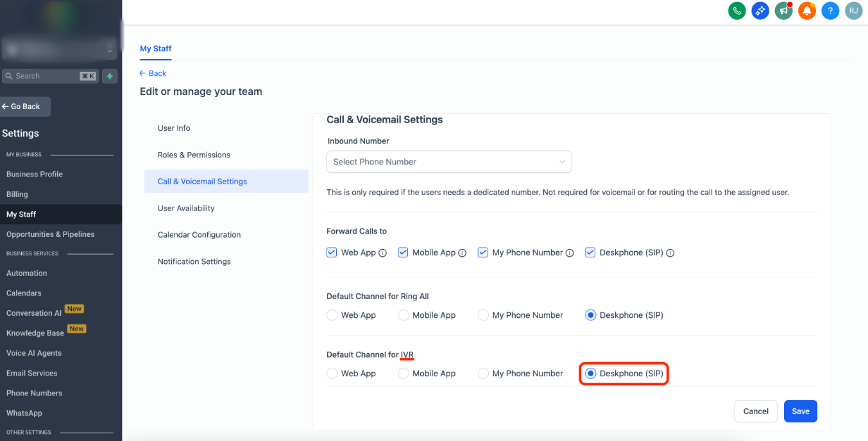Open the Select Phone Number dropdown
This screenshot has height=441, width=868.
point(449,162)
